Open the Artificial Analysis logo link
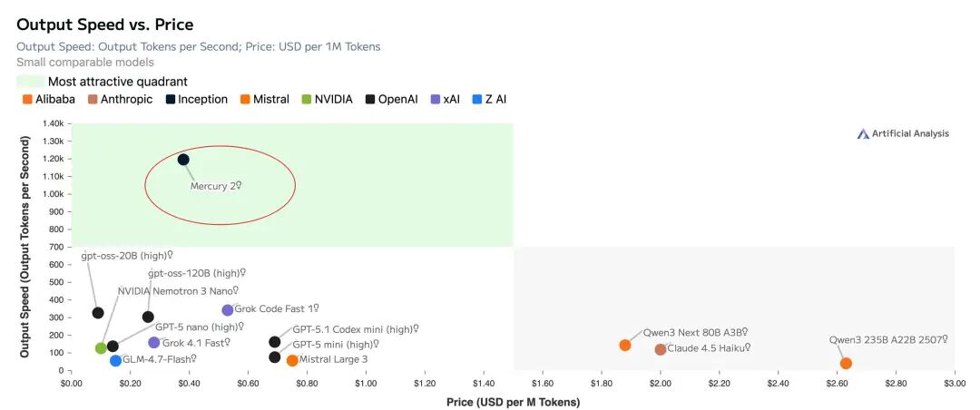Screen dimensions: 980x410 click(x=903, y=133)
